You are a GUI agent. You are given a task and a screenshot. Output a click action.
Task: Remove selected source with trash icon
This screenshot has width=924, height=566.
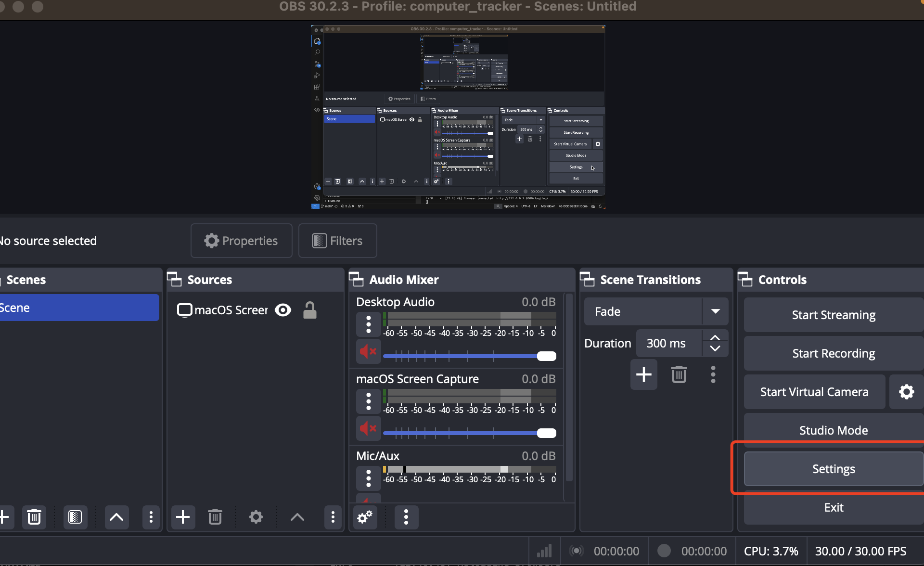point(215,517)
